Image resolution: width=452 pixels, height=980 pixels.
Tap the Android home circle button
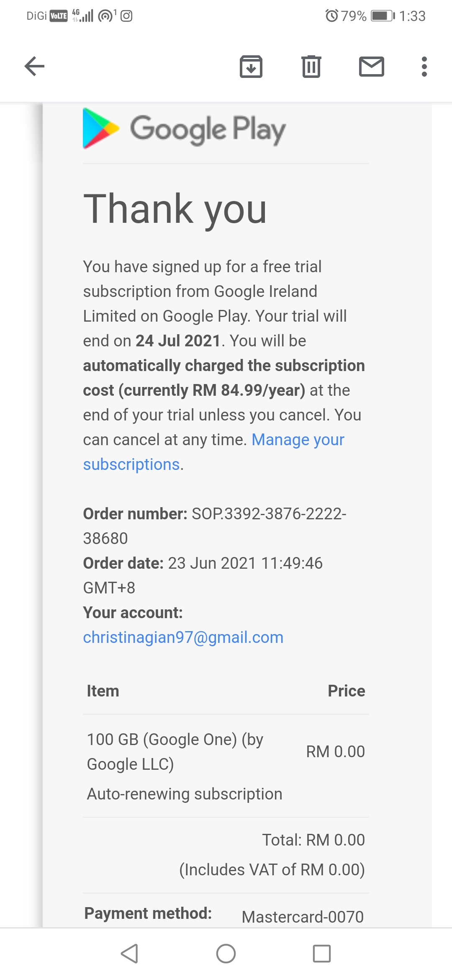pyautogui.click(x=226, y=954)
